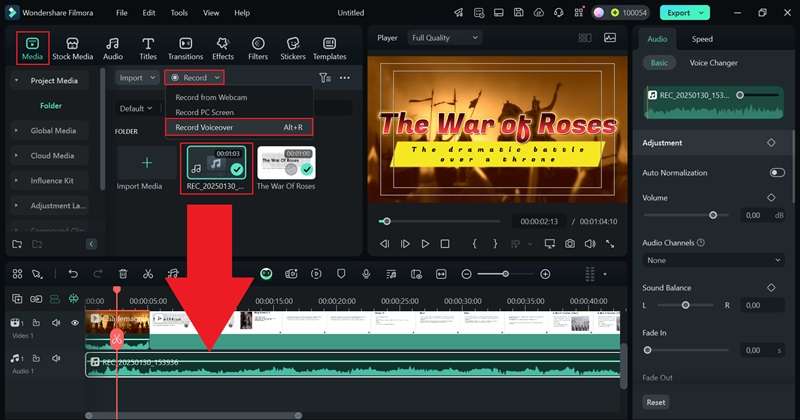Click the timeline zoom in plus
Screen dimensions: 800x420
pyautogui.click(x=545, y=274)
